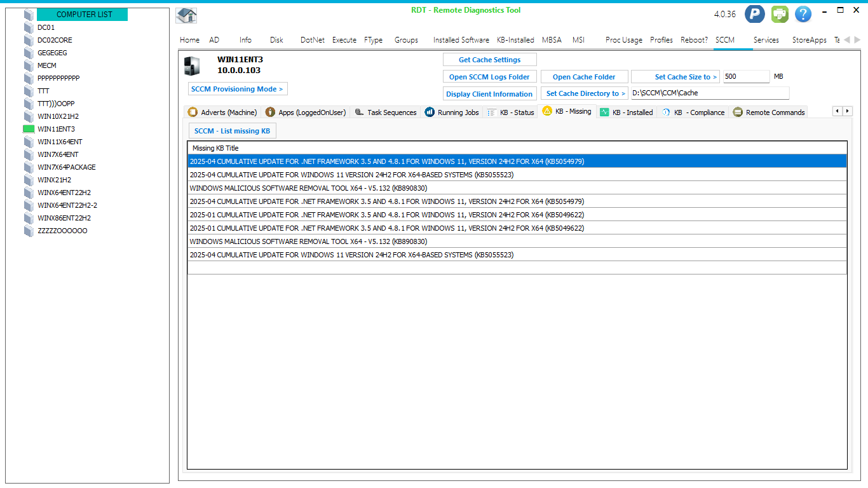Select TTT)))OOPP in the computer list
The image size is (868, 488).
(x=56, y=104)
